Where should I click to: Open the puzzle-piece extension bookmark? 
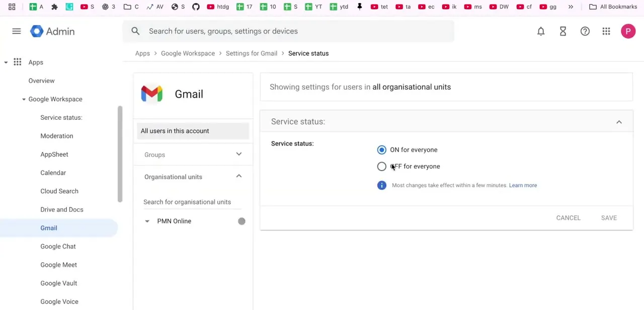point(54,7)
